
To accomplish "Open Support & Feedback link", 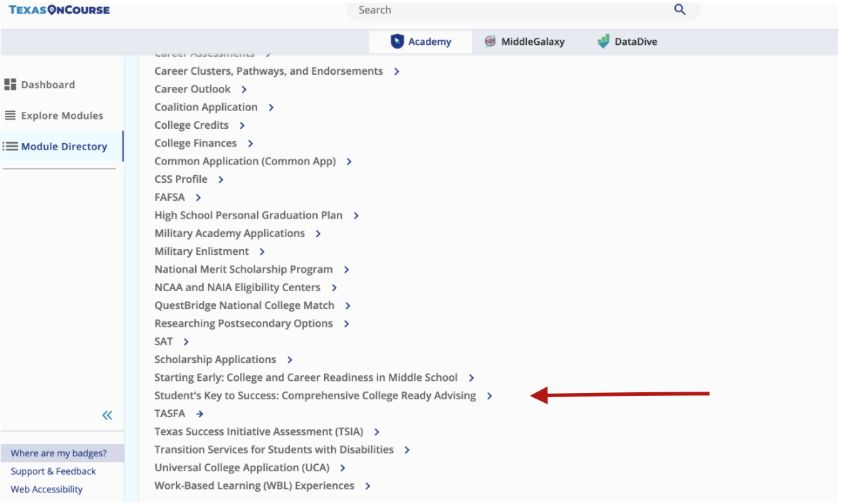I will coord(53,471).
